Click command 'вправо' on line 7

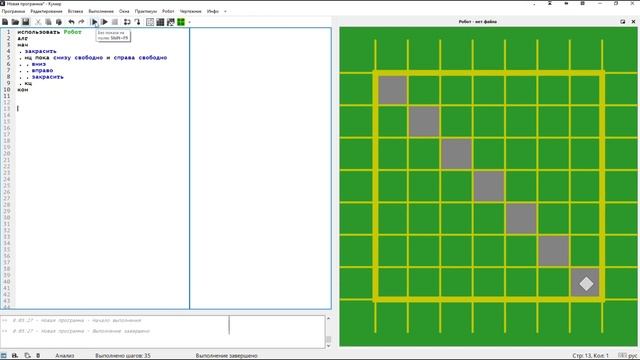point(42,70)
